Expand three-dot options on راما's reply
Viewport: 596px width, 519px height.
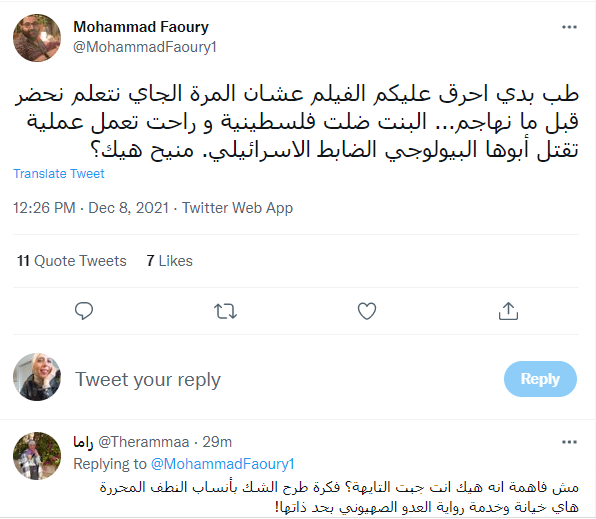pyautogui.click(x=569, y=442)
